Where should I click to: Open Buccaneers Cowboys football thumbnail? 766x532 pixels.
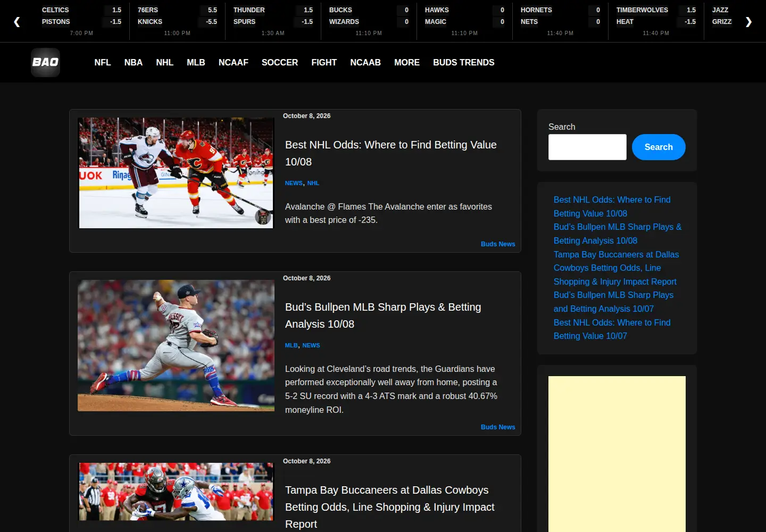[x=176, y=492]
